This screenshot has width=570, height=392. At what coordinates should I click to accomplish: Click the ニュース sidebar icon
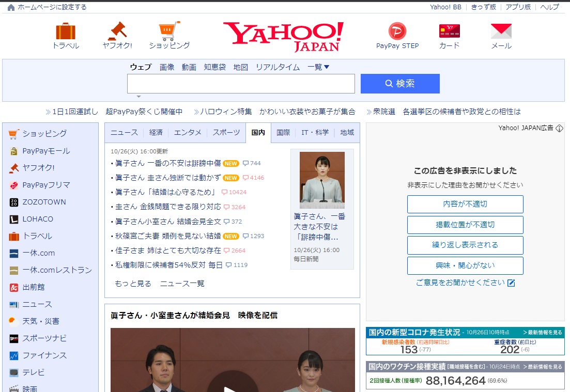13,304
